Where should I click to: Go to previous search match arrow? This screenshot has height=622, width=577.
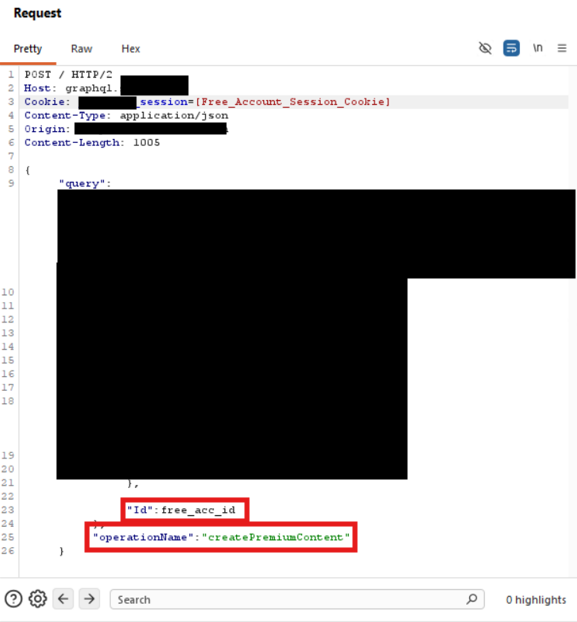(x=63, y=599)
